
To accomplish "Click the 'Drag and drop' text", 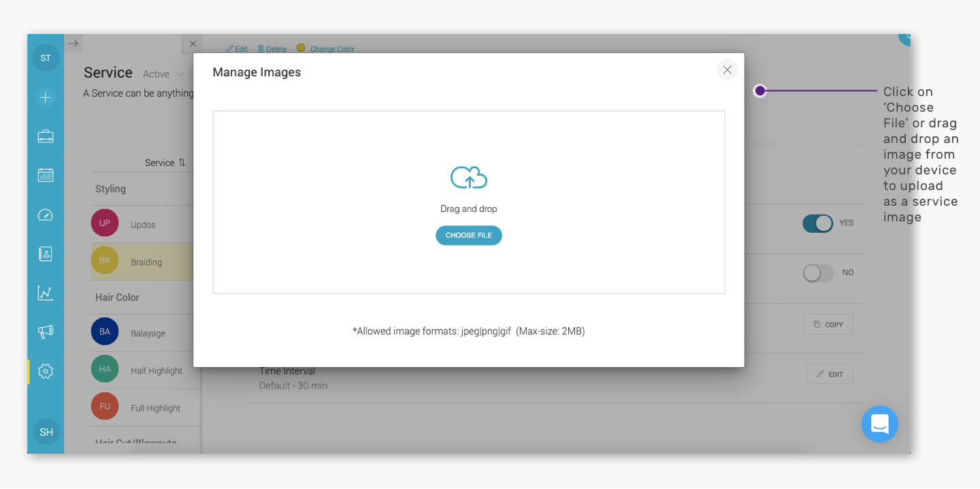I will tap(469, 209).
